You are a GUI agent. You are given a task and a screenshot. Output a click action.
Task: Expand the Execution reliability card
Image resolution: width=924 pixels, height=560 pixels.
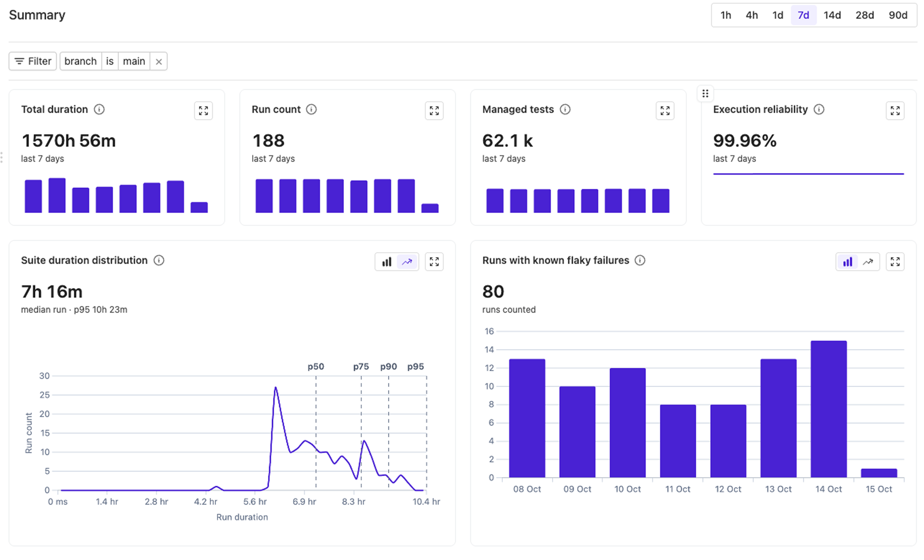click(x=895, y=111)
